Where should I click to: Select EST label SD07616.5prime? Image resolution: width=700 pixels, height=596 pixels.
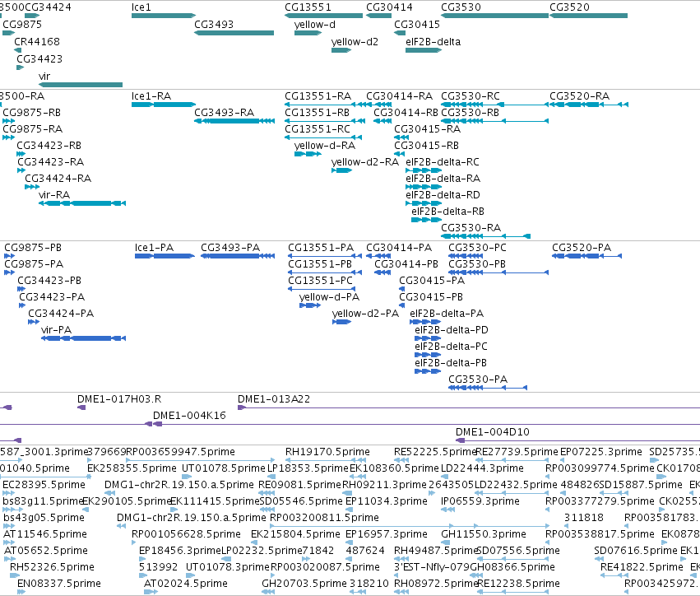[x=636, y=552]
